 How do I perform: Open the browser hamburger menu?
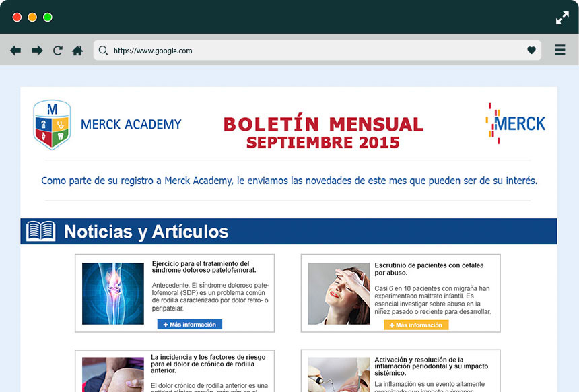click(559, 50)
